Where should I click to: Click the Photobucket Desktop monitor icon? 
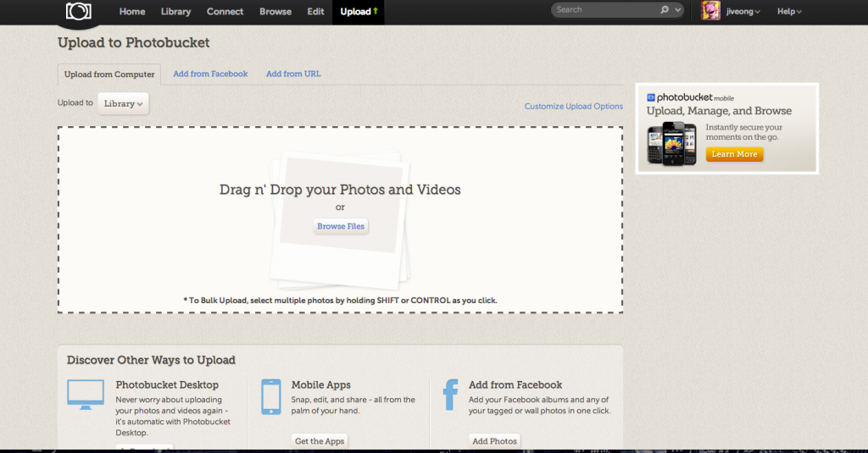click(86, 395)
